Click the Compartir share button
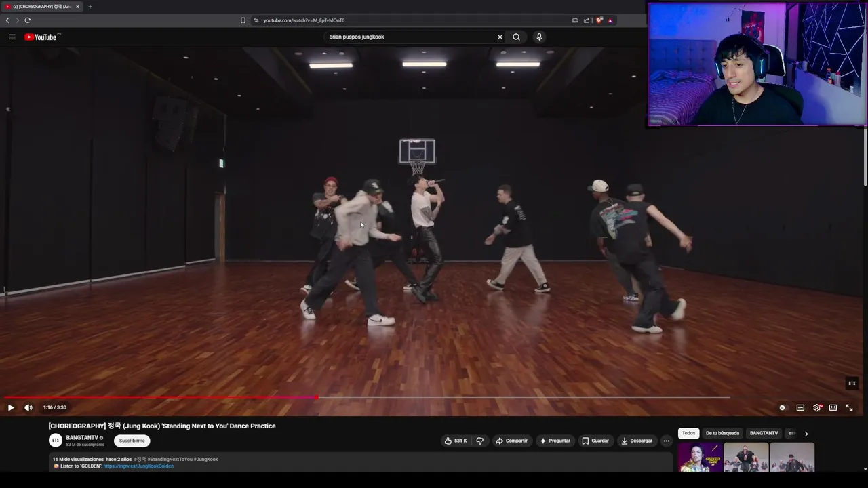868x488 pixels. (x=511, y=441)
